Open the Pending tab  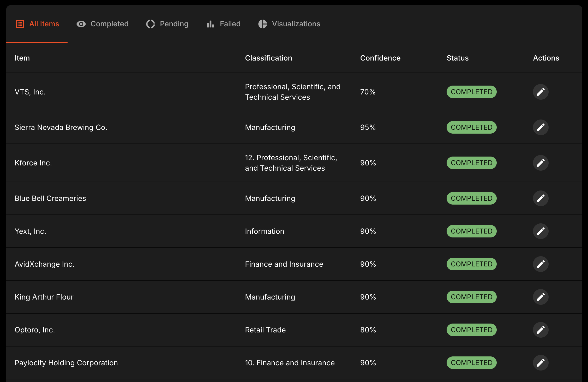[167, 24]
